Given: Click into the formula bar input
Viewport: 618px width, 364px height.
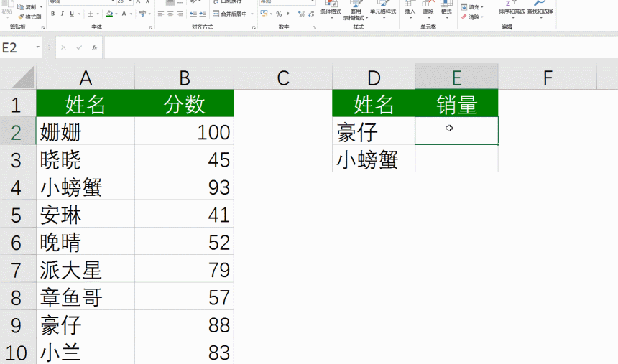Looking at the screenshot, I should tap(361, 47).
